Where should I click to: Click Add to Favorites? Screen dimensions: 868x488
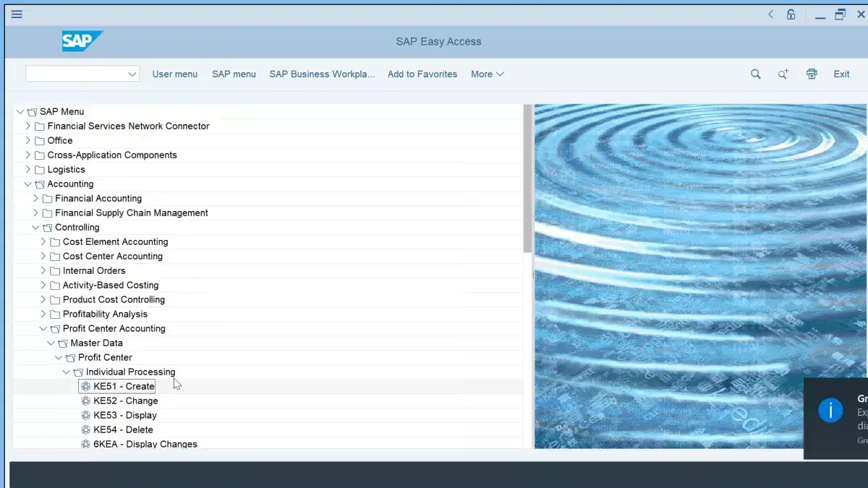coord(422,74)
